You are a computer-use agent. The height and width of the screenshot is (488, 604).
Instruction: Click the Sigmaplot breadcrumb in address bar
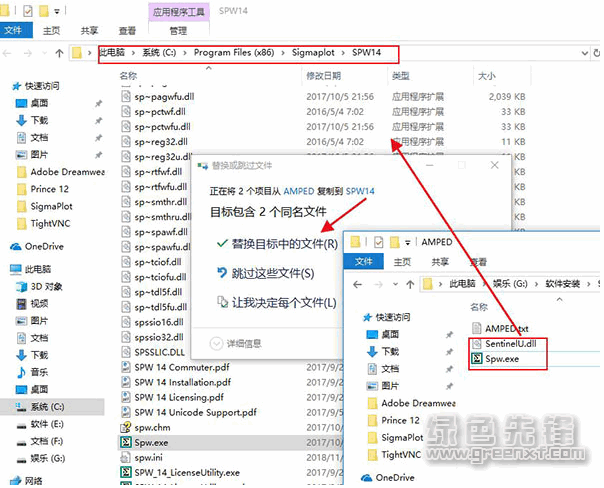(313, 52)
